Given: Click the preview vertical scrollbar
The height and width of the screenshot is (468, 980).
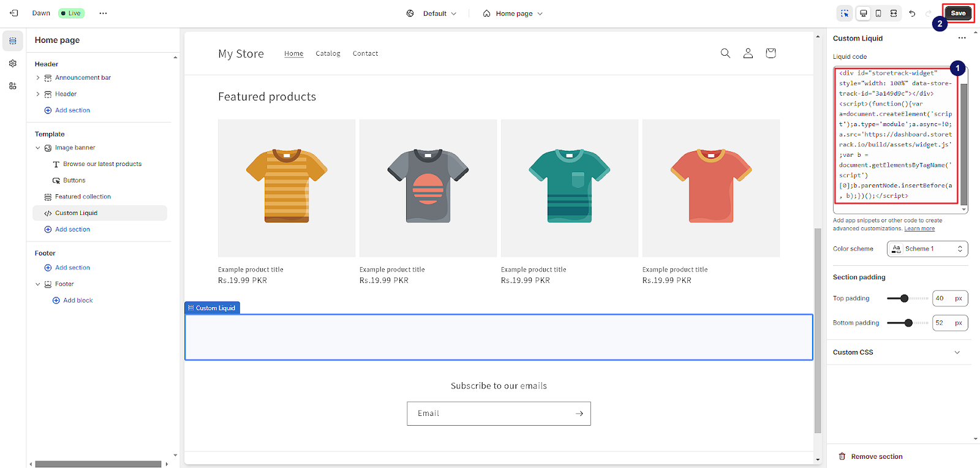Looking at the screenshot, I should pyautogui.click(x=818, y=331).
